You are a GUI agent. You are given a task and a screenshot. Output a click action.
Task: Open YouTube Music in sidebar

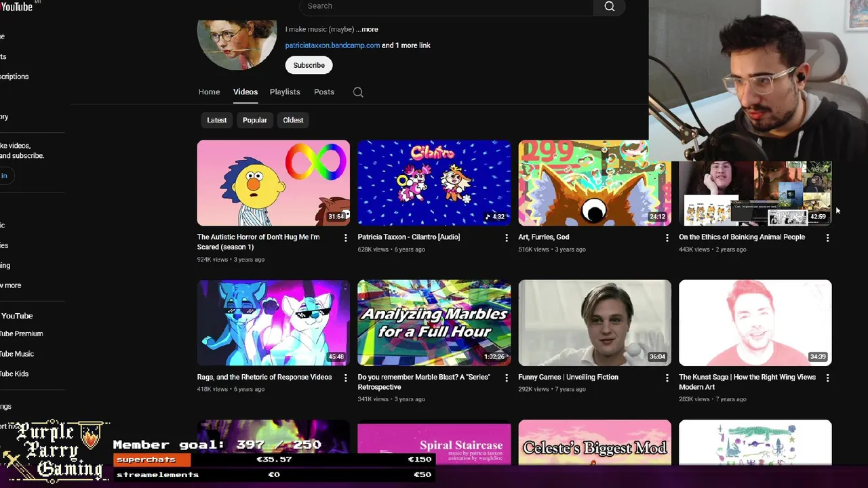coord(17,354)
